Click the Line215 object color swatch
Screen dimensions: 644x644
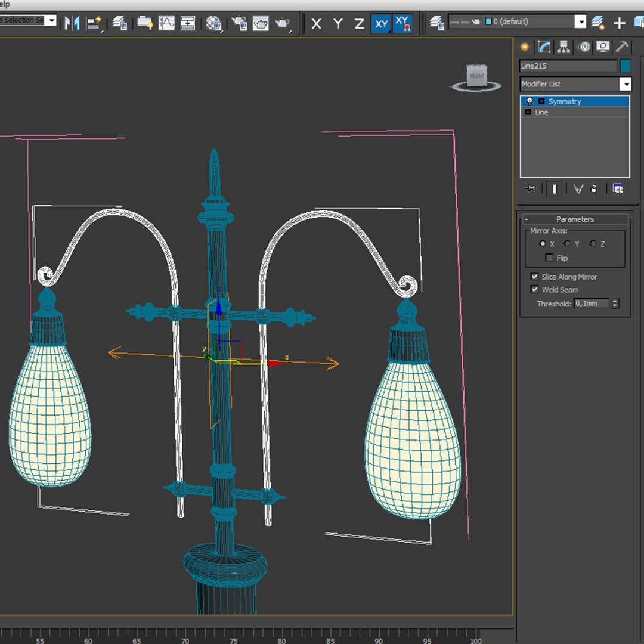point(625,66)
